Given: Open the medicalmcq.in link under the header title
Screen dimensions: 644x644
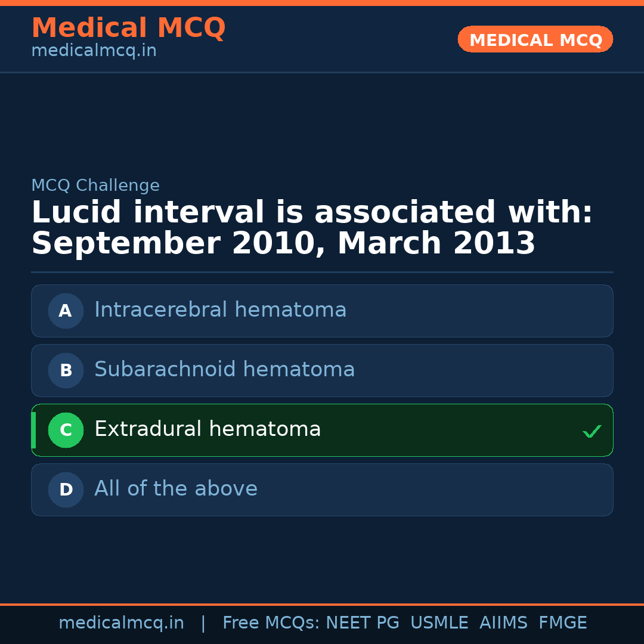Looking at the screenshot, I should pyautogui.click(x=94, y=51).
